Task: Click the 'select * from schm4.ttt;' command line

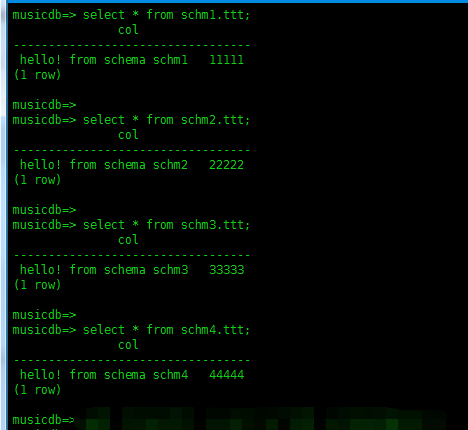Action: 131,330
